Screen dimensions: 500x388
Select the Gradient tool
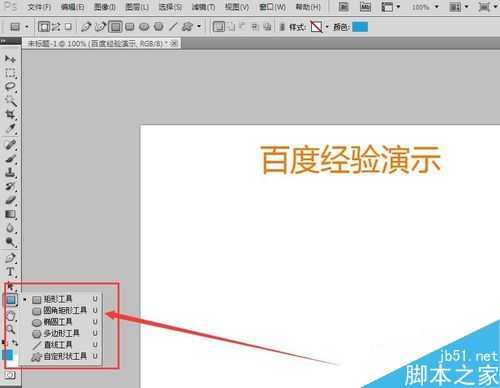[10, 214]
